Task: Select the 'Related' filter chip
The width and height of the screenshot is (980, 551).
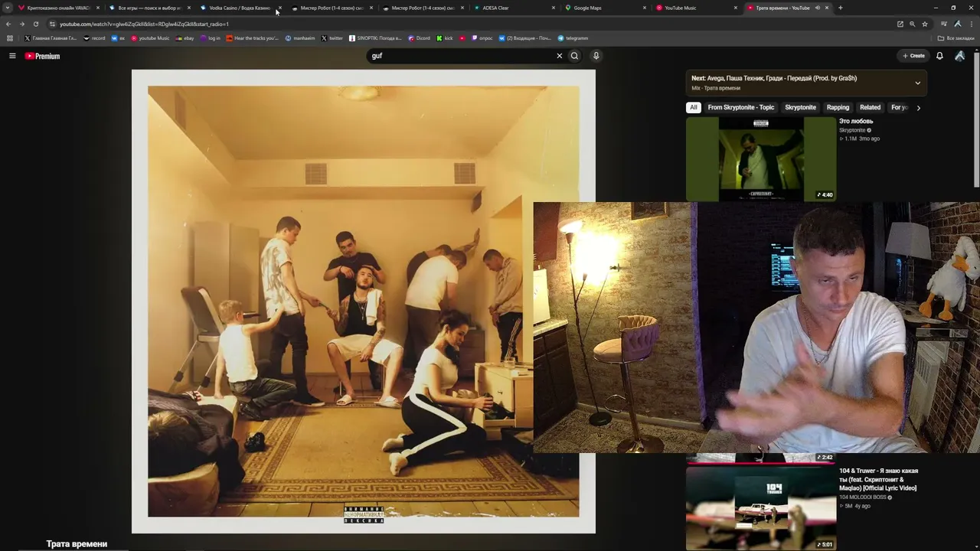Action: 870,107
